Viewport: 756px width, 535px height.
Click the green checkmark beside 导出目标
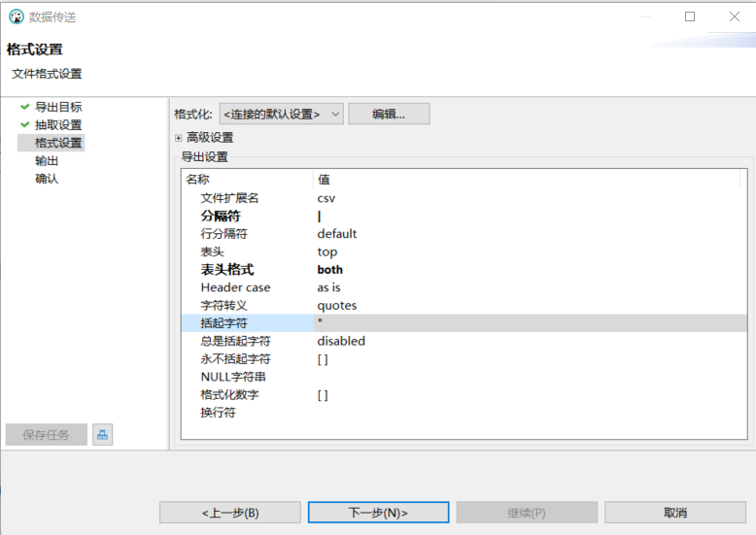click(24, 107)
